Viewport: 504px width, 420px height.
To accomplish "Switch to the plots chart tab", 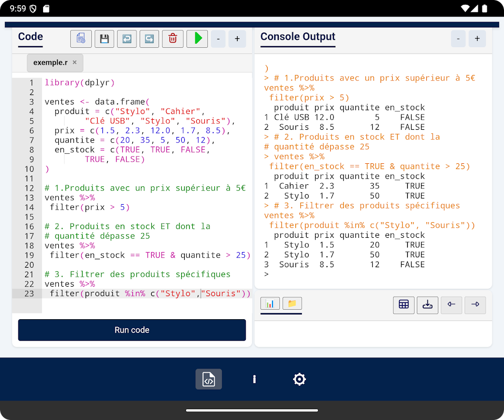I will pos(270,303).
